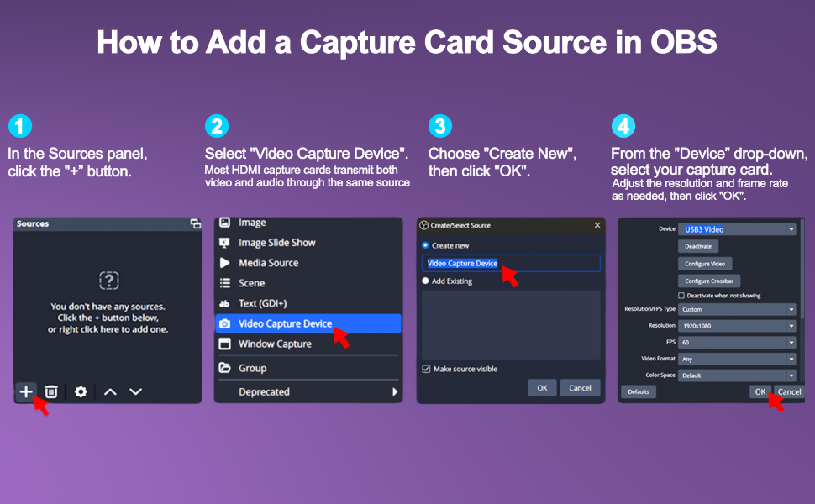Click the Sources panel title
Image resolution: width=815 pixels, height=504 pixels.
tap(33, 224)
